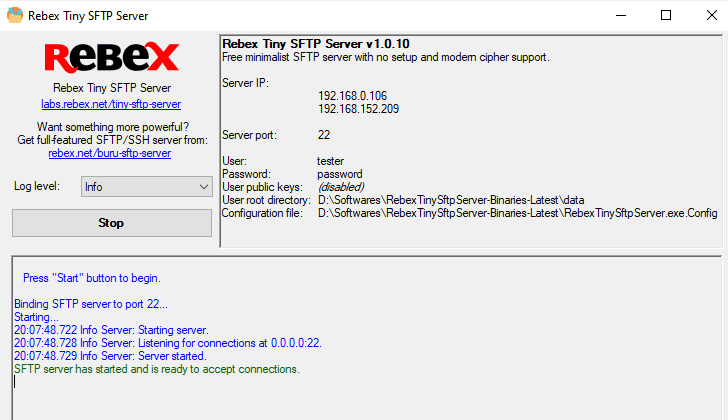Image resolution: width=728 pixels, height=420 pixels.
Task: Click the 'Binding SFTP server to port 22...' log line
Action: pyautogui.click(x=91, y=304)
